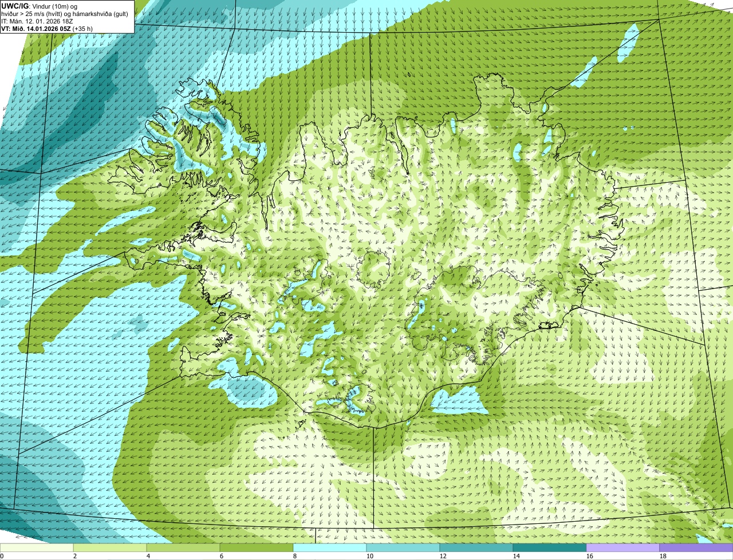Screen dimensions: 733x560
Task: Click the '18' label on the color scale
Action: pyautogui.click(x=663, y=556)
